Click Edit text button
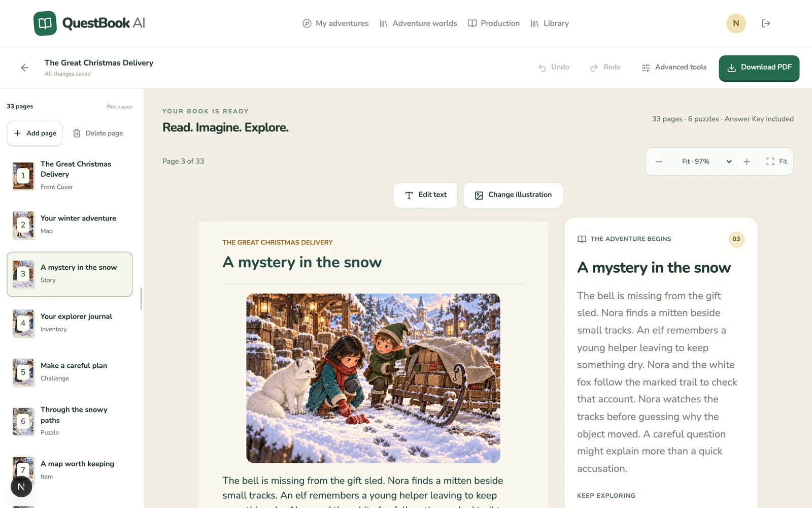Screen dimensions: 812x508 pyautogui.click(x=425, y=195)
